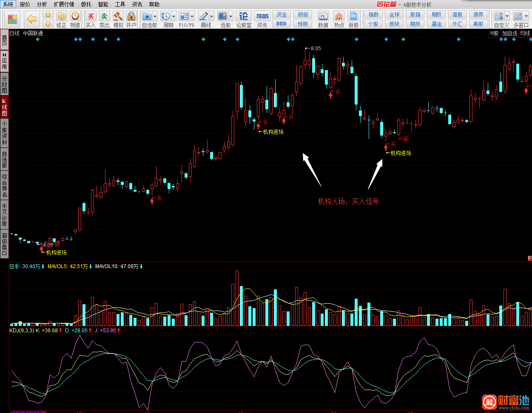This screenshot has height=413, width=532.
Task: Click the 资金 button
Action: pyautogui.click(x=282, y=14)
